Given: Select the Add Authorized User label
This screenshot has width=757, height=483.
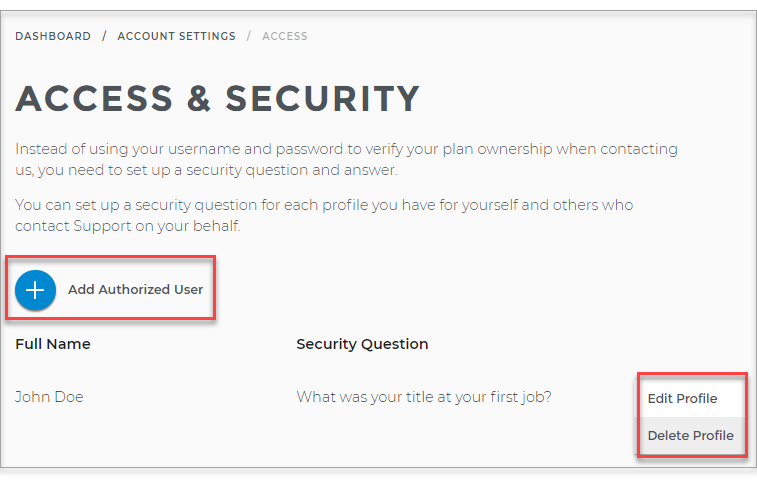Looking at the screenshot, I should click(x=135, y=289).
